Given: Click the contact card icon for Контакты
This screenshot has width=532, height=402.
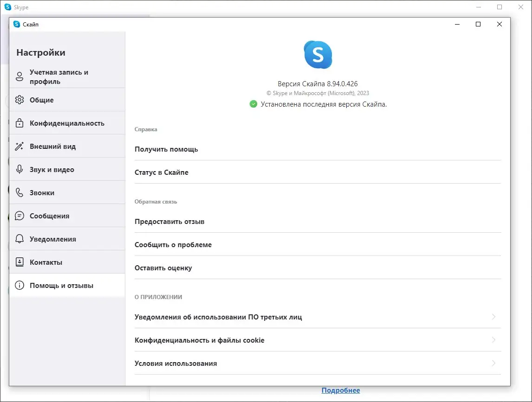Looking at the screenshot, I should [x=19, y=262].
